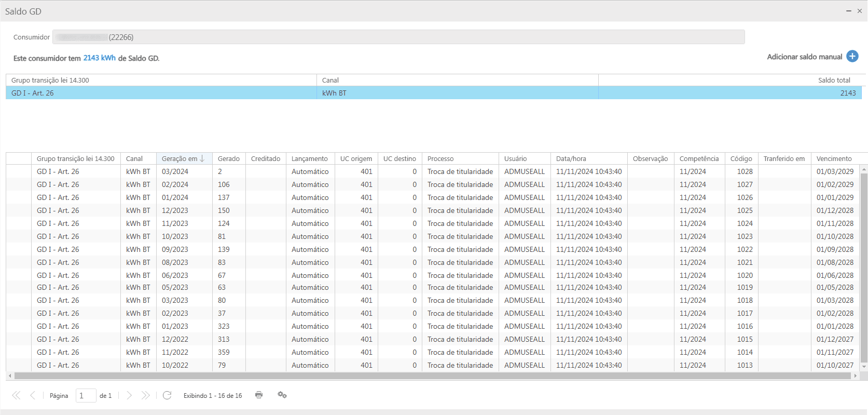Sort by Vencimento column header
The width and height of the screenshot is (868, 415).
coord(834,159)
